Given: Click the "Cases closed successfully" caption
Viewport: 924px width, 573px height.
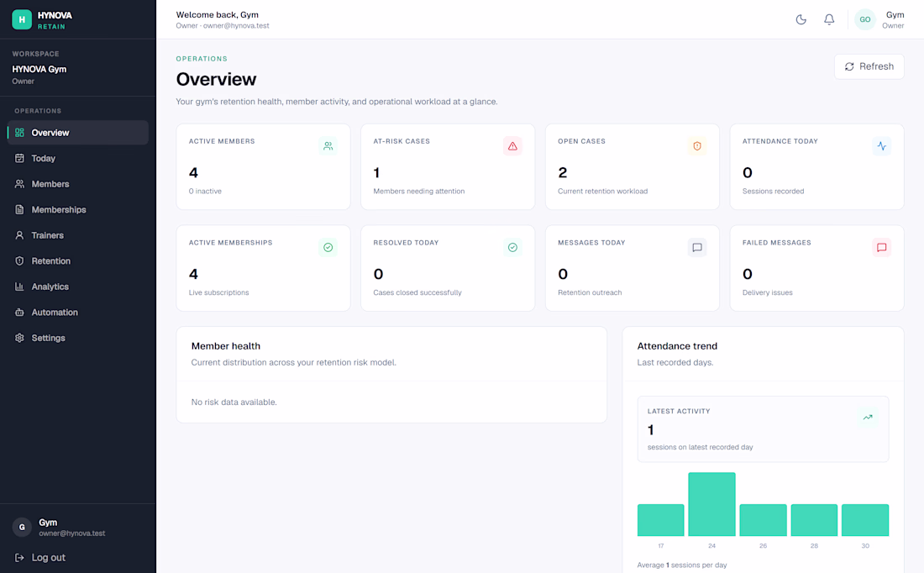Looking at the screenshot, I should (417, 292).
